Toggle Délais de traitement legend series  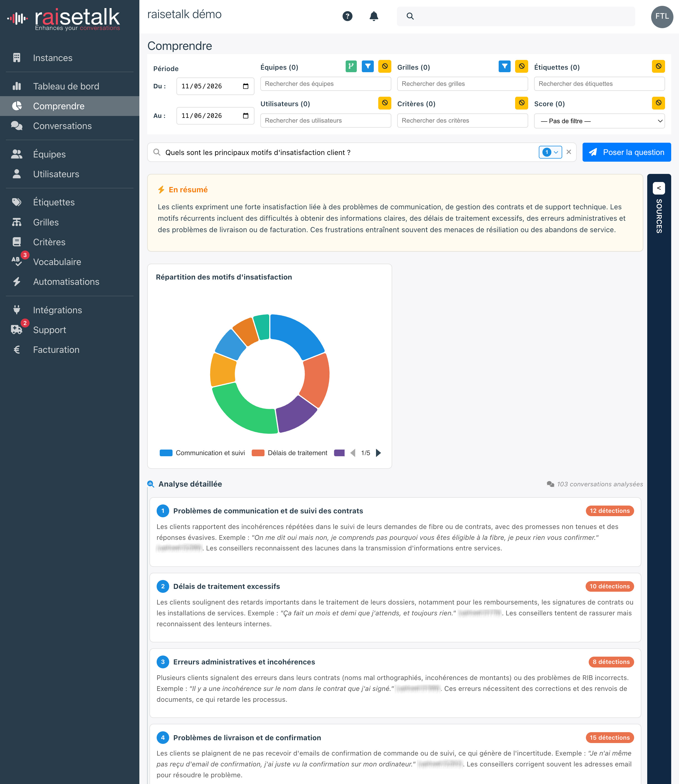tap(290, 453)
